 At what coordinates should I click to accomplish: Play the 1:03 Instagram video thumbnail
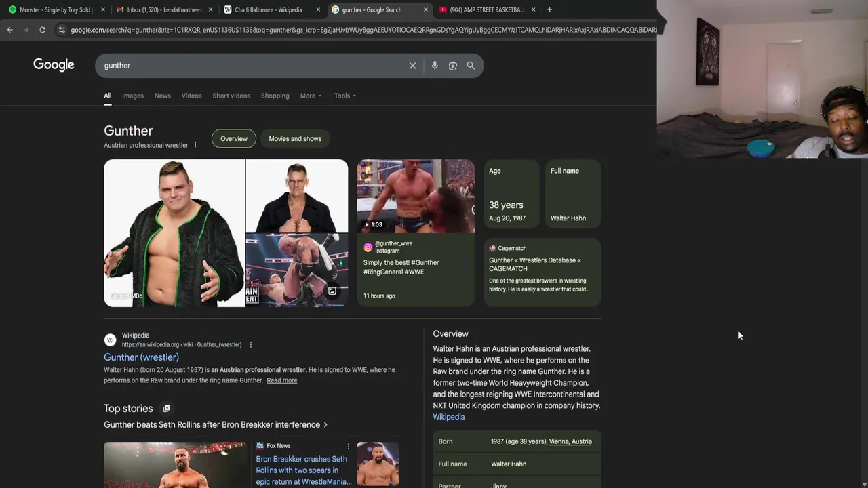coord(416,197)
